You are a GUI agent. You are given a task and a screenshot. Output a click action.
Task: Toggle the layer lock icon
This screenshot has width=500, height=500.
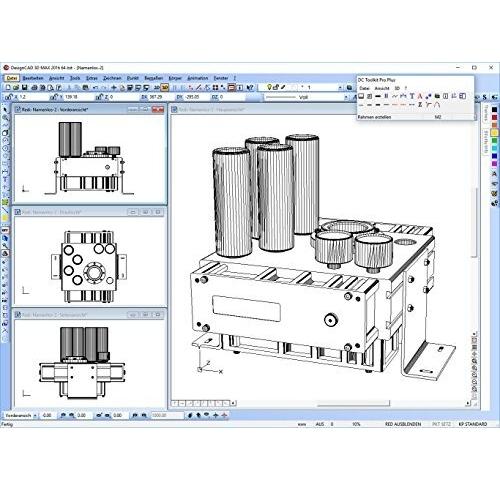(276, 87)
